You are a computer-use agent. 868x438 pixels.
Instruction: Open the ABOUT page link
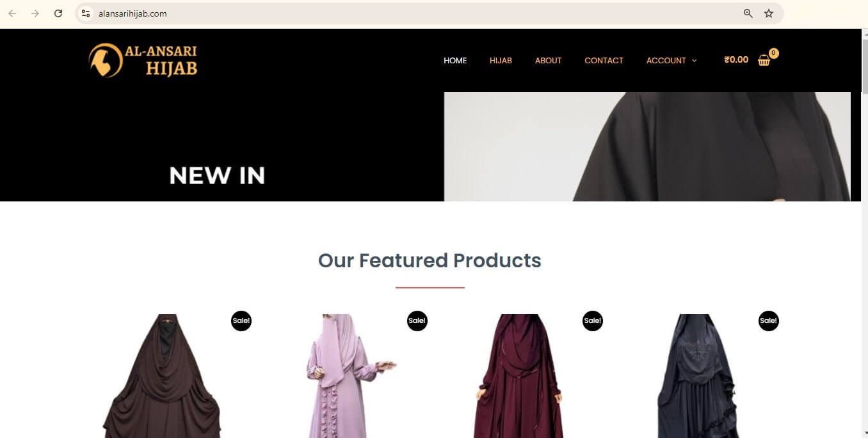pos(548,60)
